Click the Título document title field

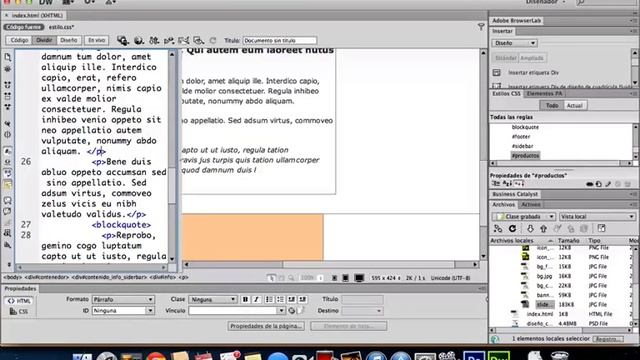pyautogui.click(x=280, y=40)
